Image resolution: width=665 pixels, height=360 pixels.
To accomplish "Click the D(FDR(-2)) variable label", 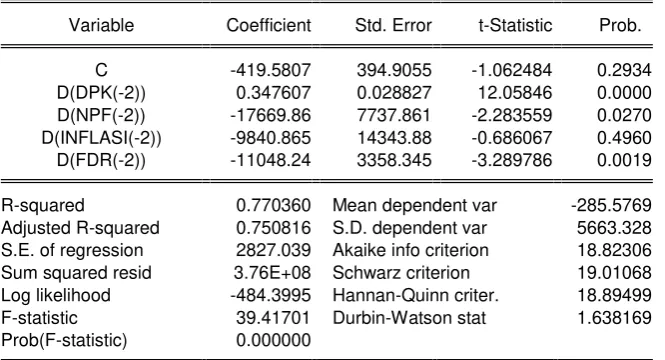I will 101,160.
